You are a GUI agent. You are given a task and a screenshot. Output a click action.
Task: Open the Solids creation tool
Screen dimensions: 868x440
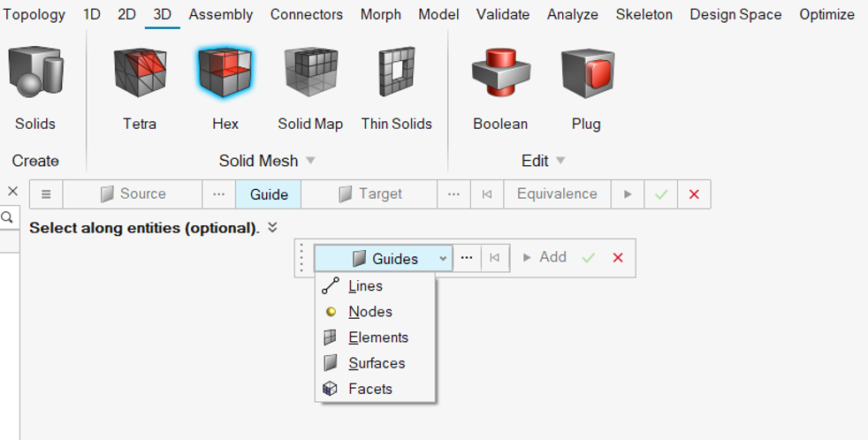[x=35, y=88]
